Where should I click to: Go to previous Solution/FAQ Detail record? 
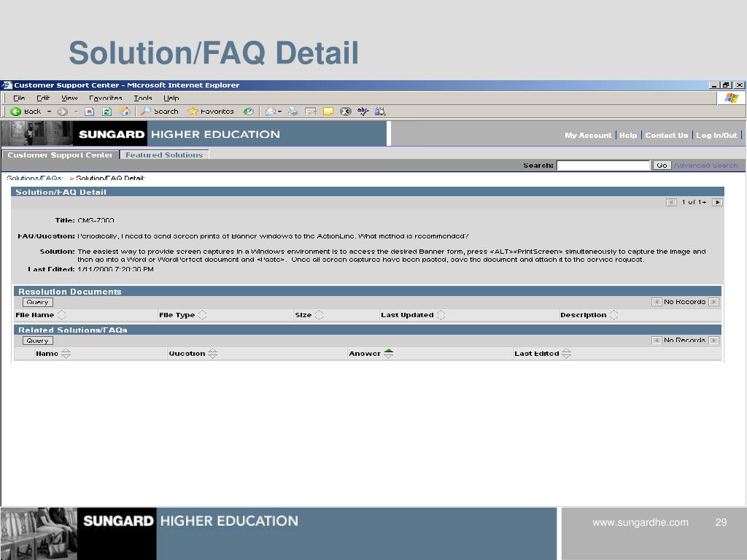671,203
